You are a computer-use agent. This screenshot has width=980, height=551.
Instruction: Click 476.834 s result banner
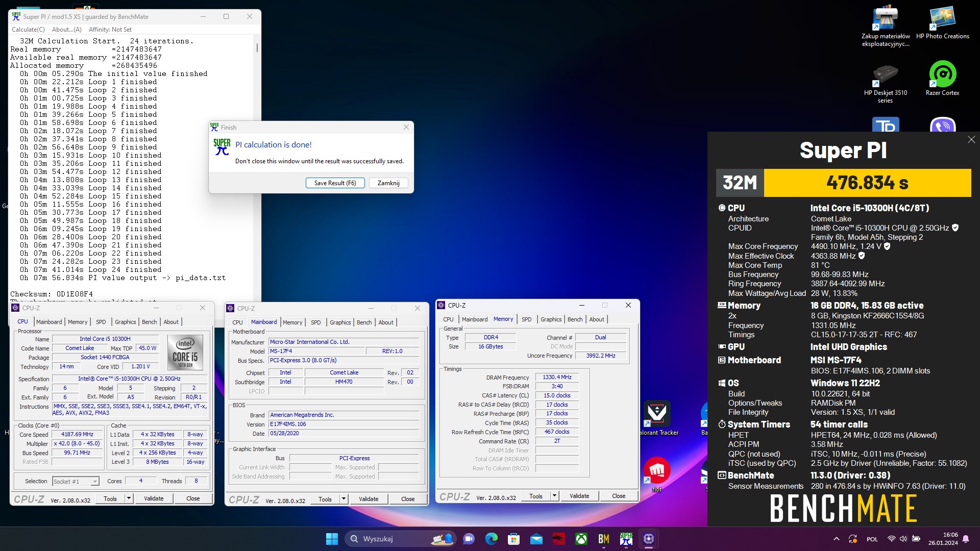[867, 183]
